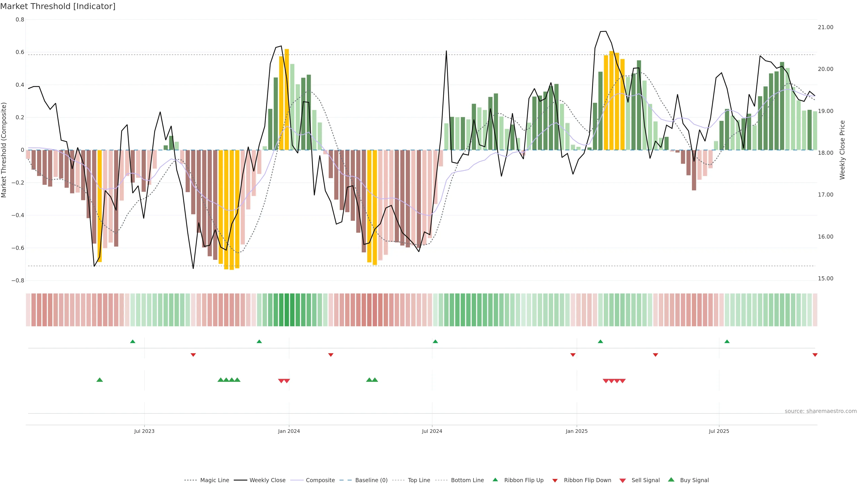
Task: Click the ribbon flip up marker at Jul 2024
Action: [x=435, y=342]
